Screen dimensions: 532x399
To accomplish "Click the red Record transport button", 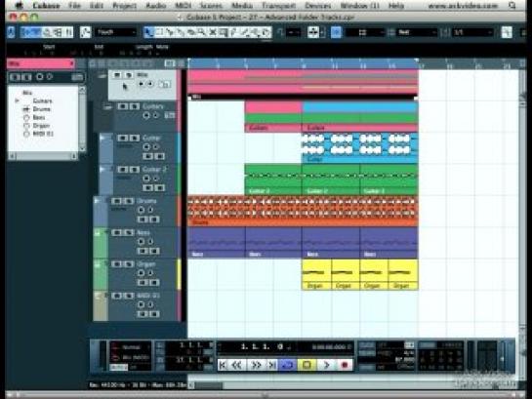I will 345,365.
